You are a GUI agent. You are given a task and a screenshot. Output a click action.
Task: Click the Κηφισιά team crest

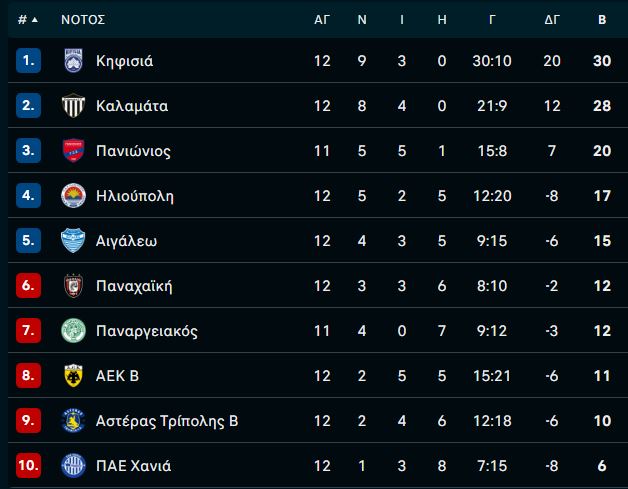(73, 60)
